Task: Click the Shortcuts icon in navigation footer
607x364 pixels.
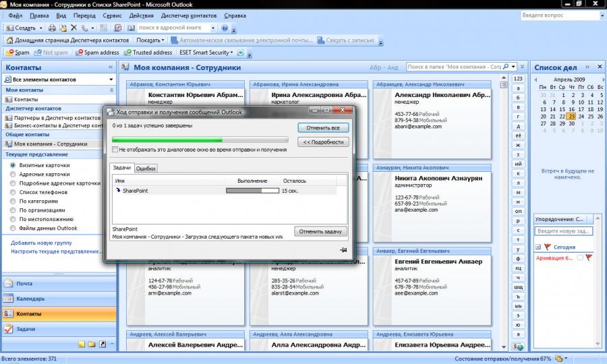Action: tap(103, 344)
